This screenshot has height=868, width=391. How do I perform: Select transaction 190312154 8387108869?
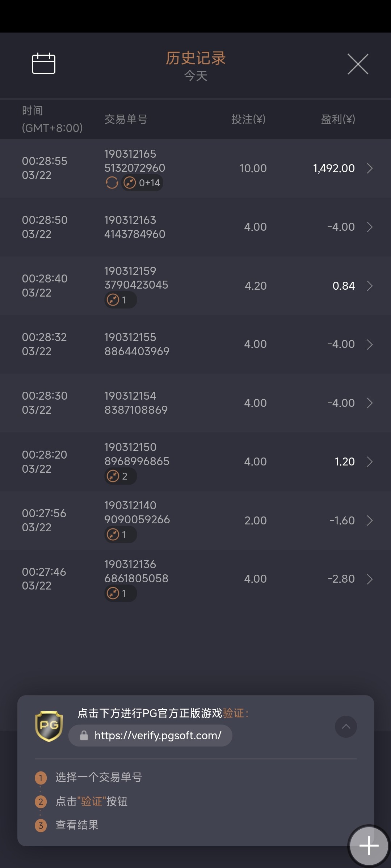pyautogui.click(x=136, y=403)
